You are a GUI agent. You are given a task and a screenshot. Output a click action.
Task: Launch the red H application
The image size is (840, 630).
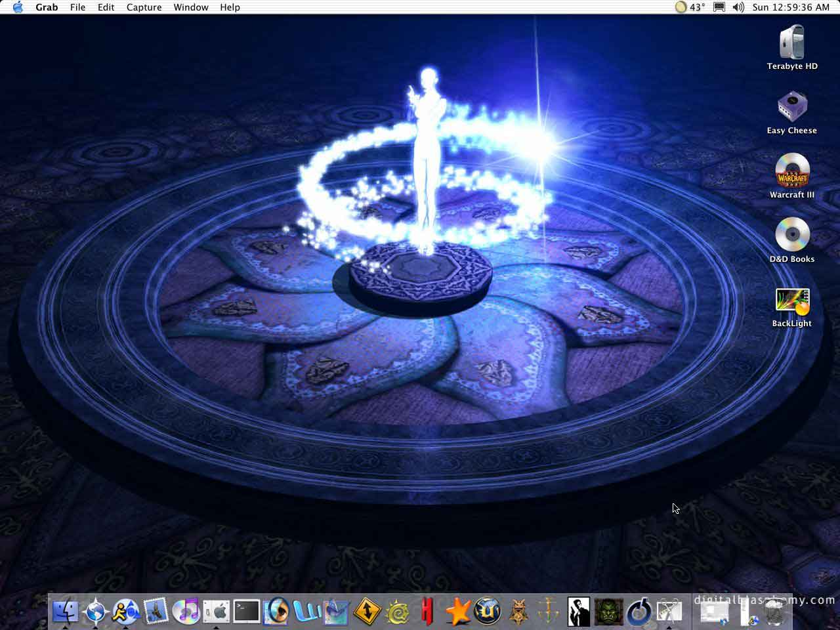[427, 612]
